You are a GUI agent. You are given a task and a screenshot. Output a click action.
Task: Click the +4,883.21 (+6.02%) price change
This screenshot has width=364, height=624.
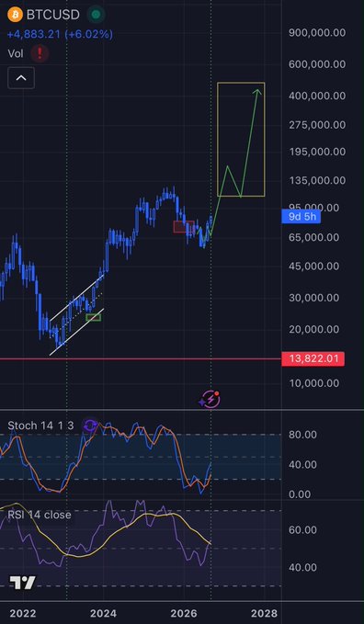tap(60, 34)
